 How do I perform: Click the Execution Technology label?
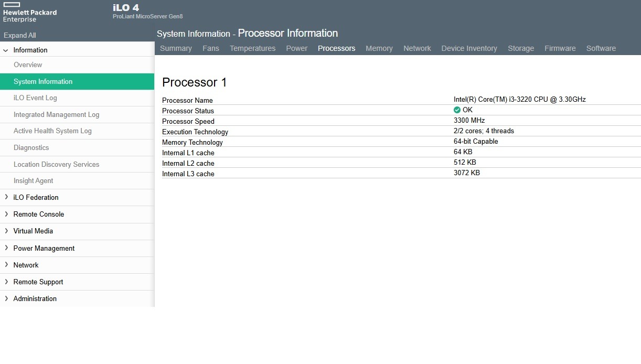(x=195, y=132)
